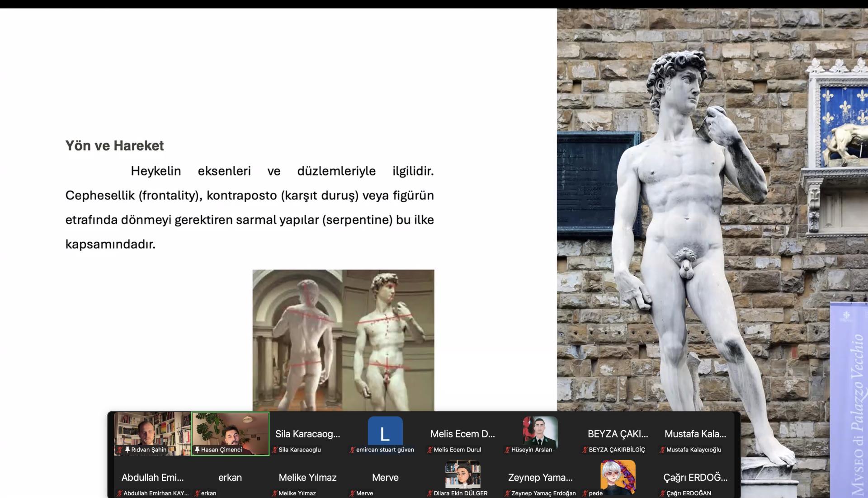The height and width of the screenshot is (498, 868).
Task: Click muted mic icon next to Sila Karacaoglu
Action: [274, 450]
